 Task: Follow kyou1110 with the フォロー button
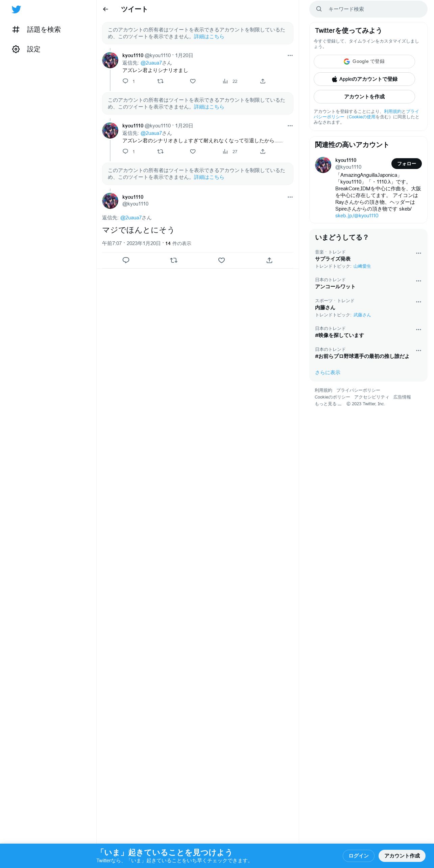coord(407,164)
